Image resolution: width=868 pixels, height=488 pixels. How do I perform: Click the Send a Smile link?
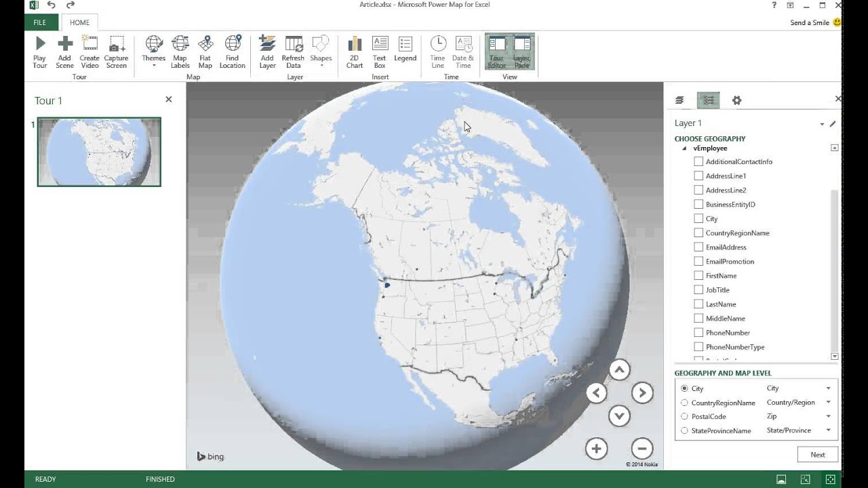point(809,22)
